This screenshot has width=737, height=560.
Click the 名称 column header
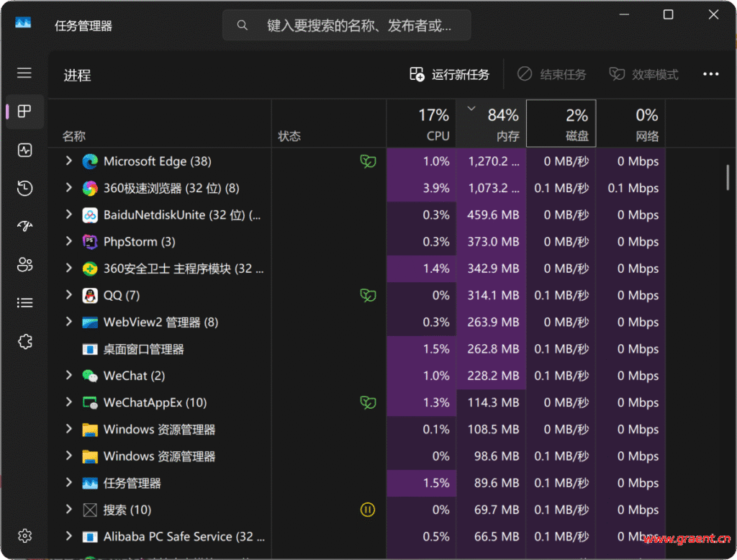[74, 136]
